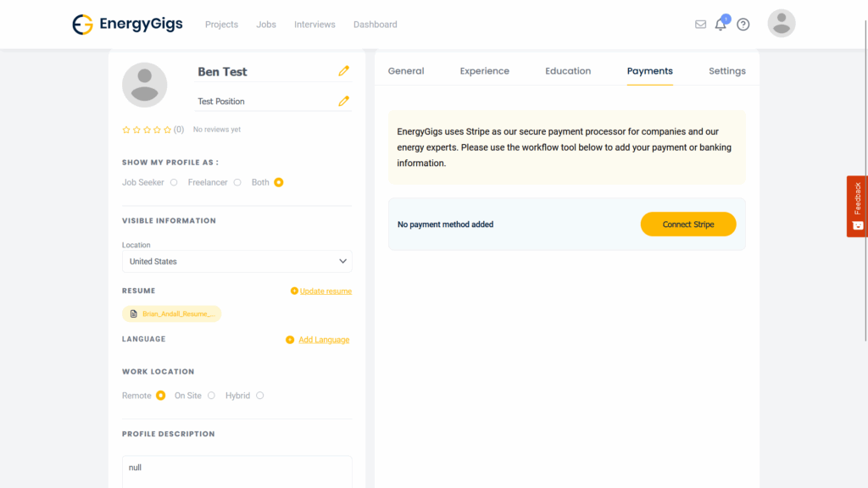868x488 pixels.
Task: Select On Site work location
Action: coord(211,396)
